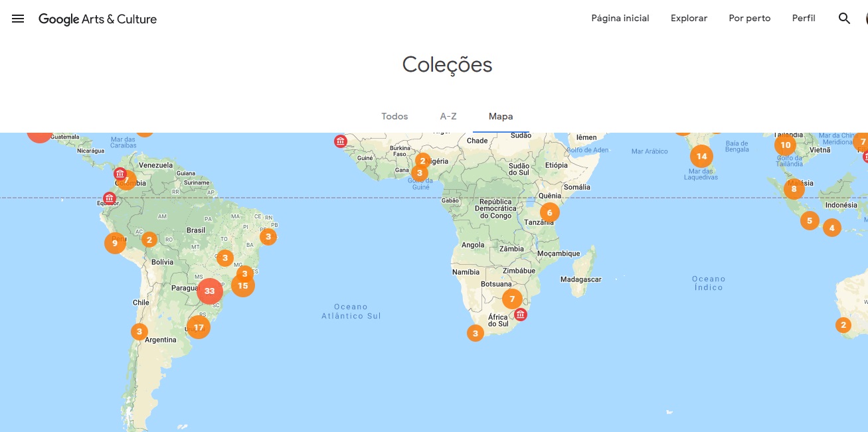Click the Angola country label

coord(473,245)
